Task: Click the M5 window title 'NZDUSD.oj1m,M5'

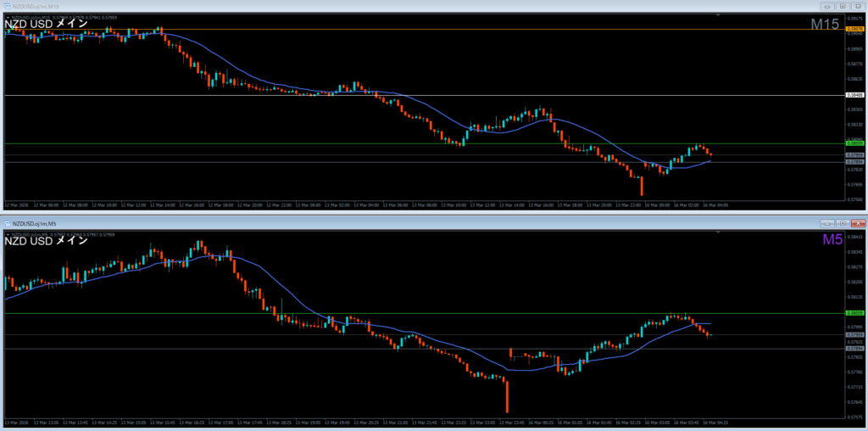Action: (x=34, y=224)
